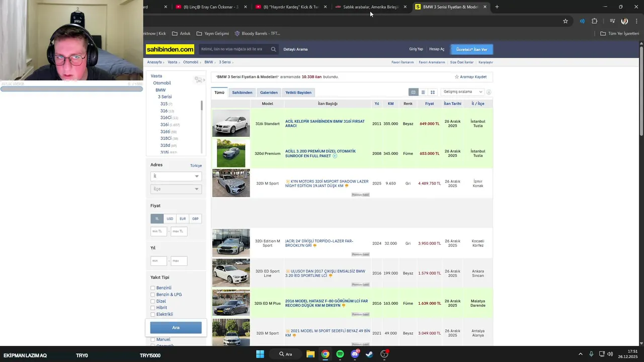Select the Galeriden listings tab

[x=269, y=93]
